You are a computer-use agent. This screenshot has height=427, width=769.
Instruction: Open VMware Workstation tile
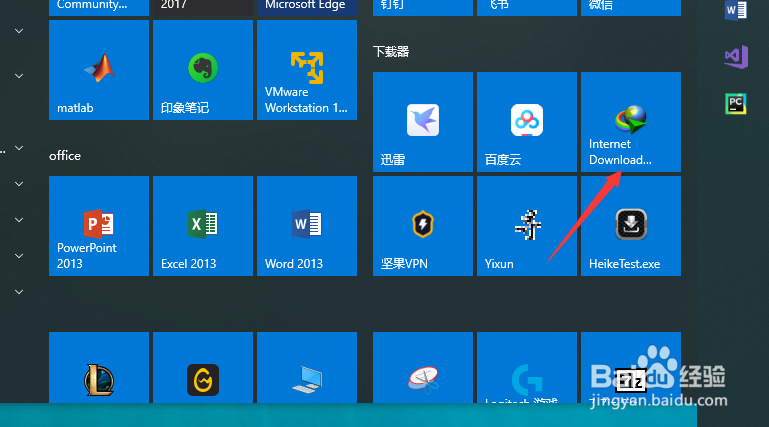tap(307, 70)
